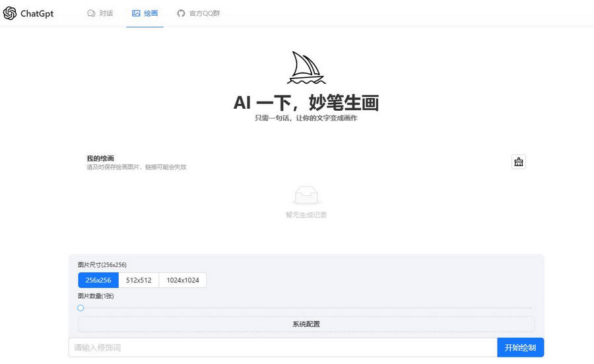Expand the 系统配置 section
The height and width of the screenshot is (364, 594).
coord(306,324)
